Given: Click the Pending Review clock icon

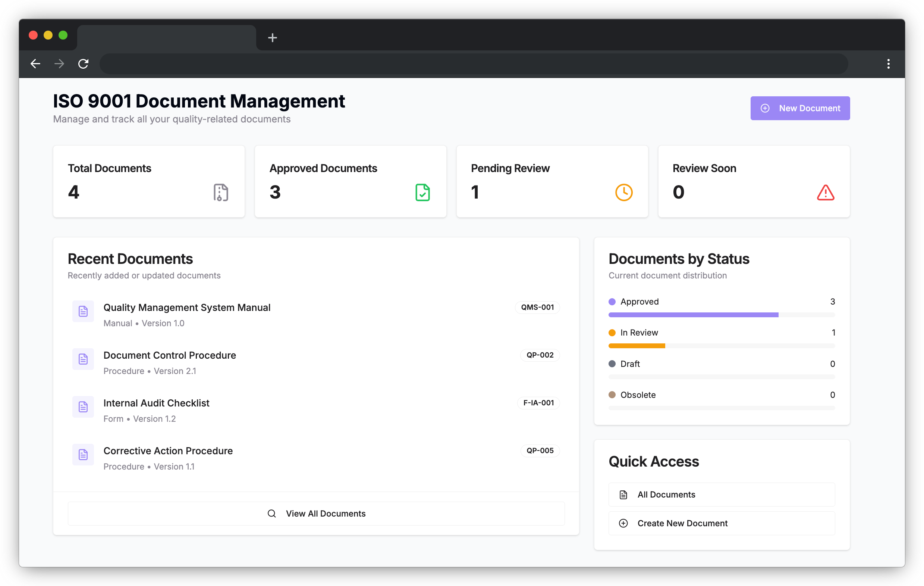Looking at the screenshot, I should point(624,192).
